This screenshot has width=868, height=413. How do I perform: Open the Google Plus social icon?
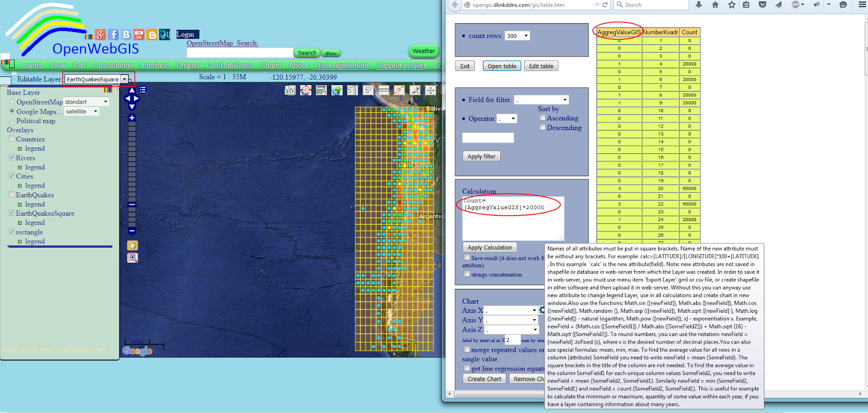pyautogui.click(x=100, y=35)
